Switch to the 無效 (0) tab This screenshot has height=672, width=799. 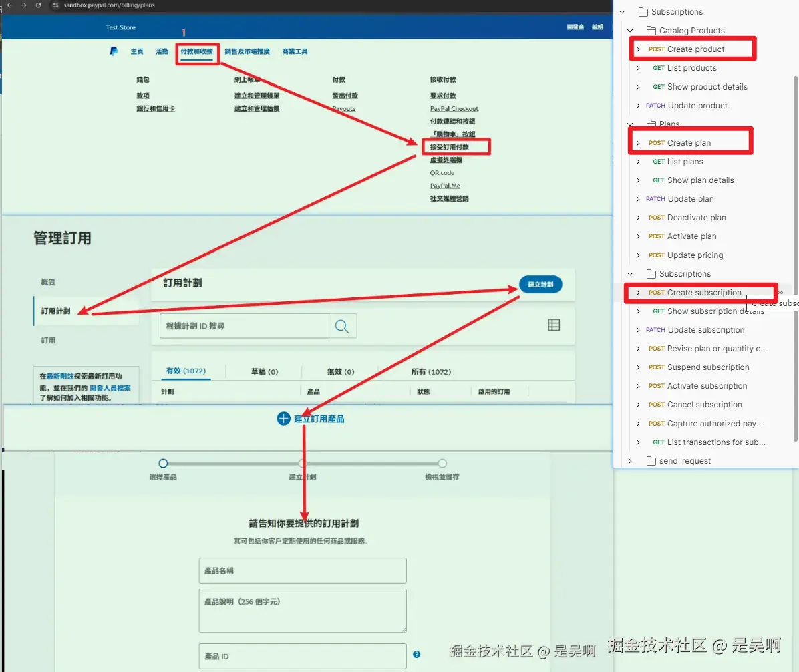pos(341,372)
